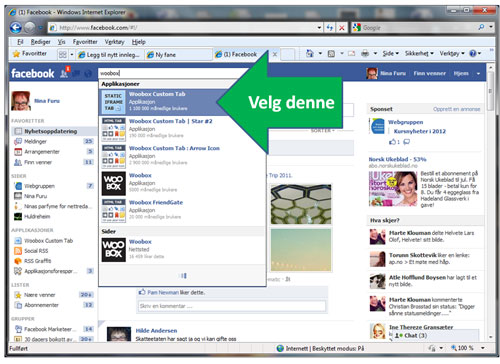Viewport: 500px width, 364px height.
Task: Expand the search provider dropdown arrow
Action: (491, 27)
